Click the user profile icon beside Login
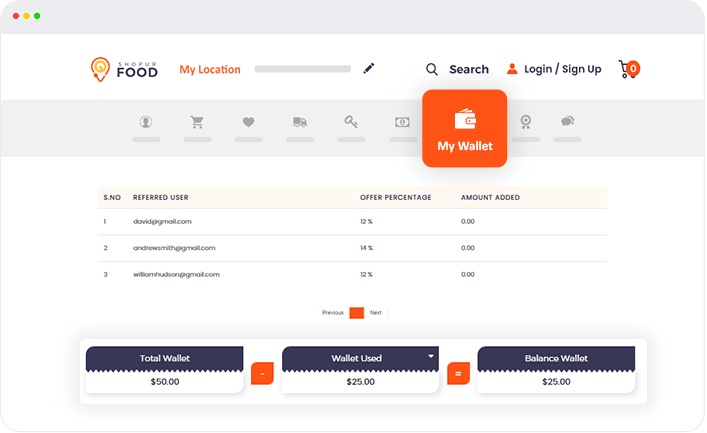The width and height of the screenshot is (707, 433). coord(512,69)
